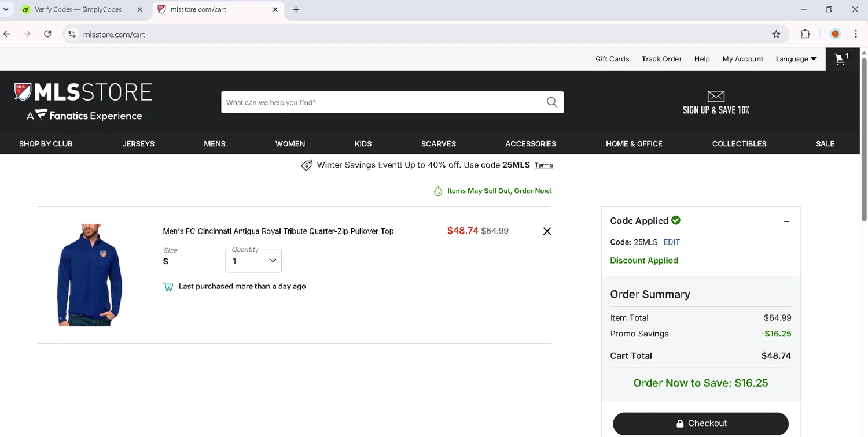Click the 'Discount Applied' text
868x437 pixels.
click(644, 261)
